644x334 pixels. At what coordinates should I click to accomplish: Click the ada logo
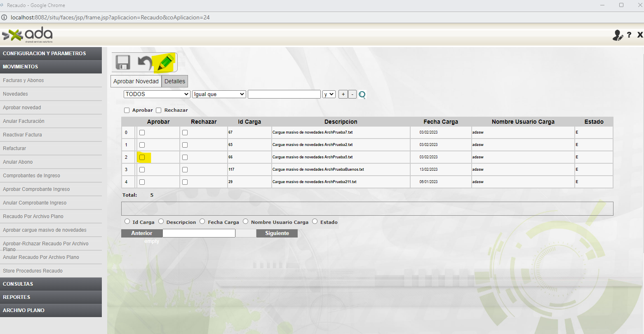(28, 35)
